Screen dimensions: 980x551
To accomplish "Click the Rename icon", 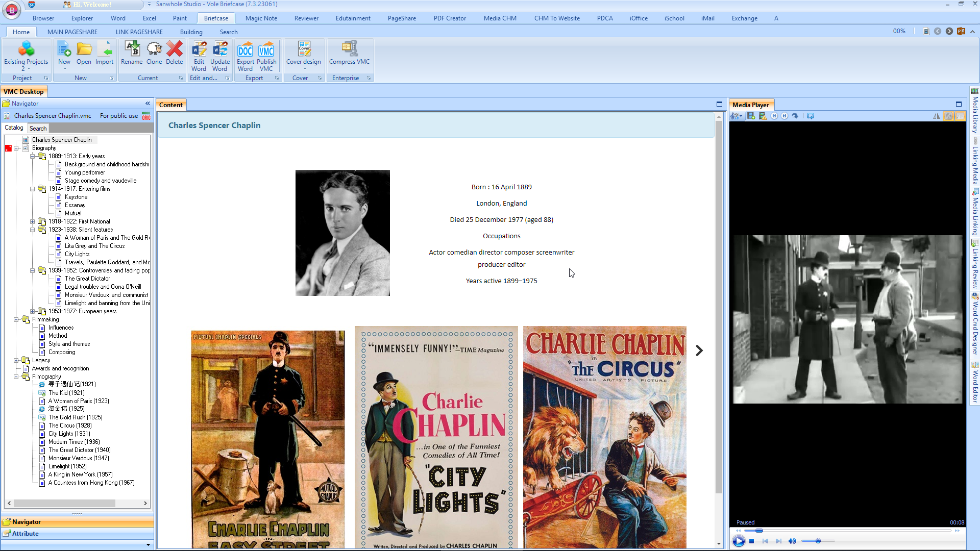I will (132, 49).
